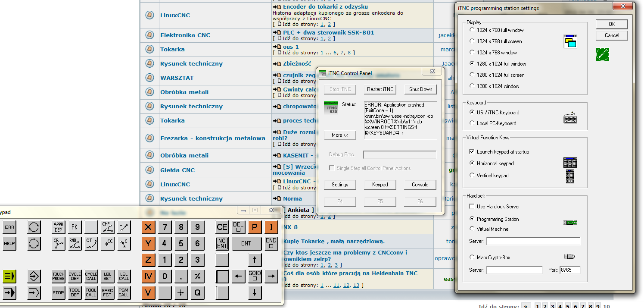Open Console from iTNC Control Panel

pyautogui.click(x=420, y=185)
